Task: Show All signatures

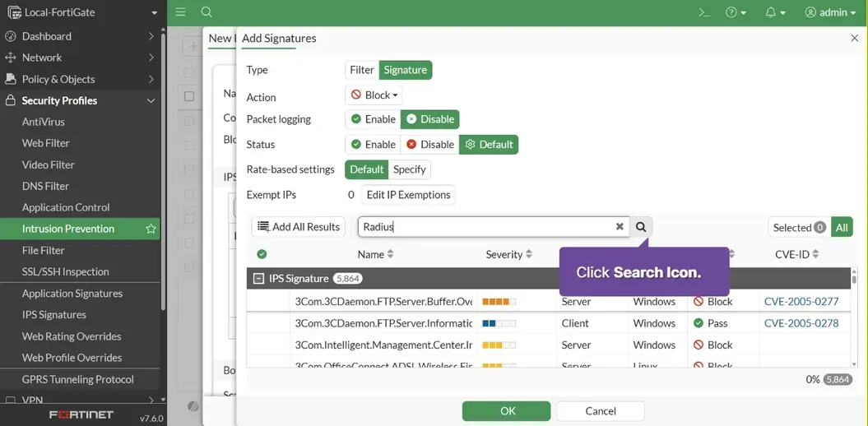Action: tap(842, 227)
